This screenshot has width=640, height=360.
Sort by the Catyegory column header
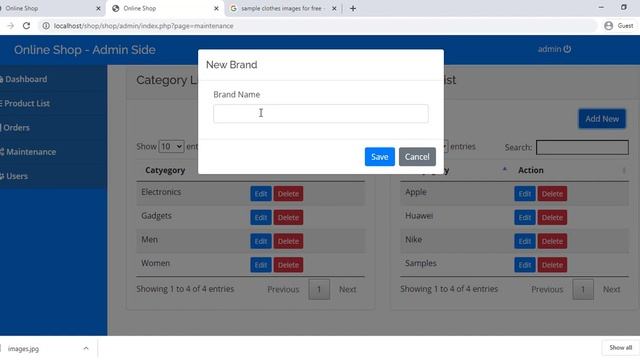165,170
